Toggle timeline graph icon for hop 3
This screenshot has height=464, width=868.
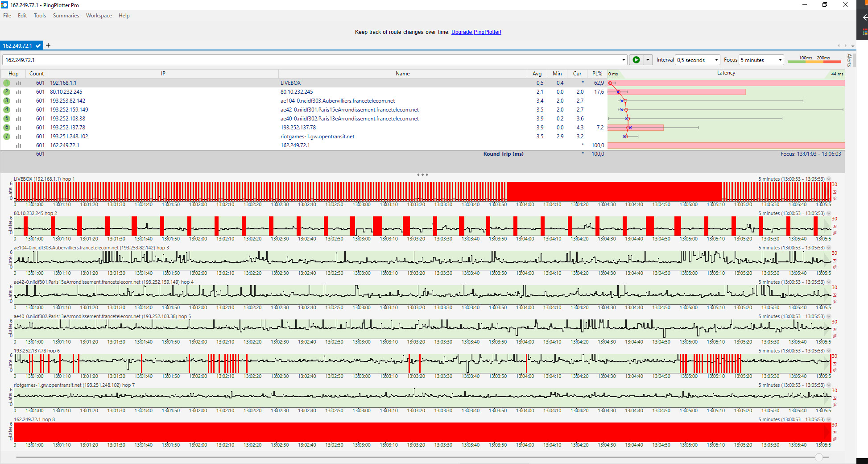pyautogui.click(x=19, y=101)
